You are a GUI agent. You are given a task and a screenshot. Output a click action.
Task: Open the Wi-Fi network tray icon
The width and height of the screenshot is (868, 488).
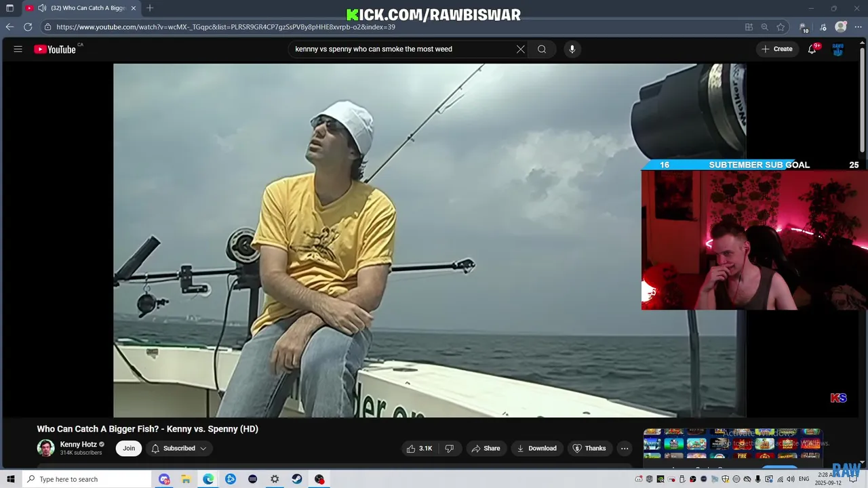tap(781, 479)
